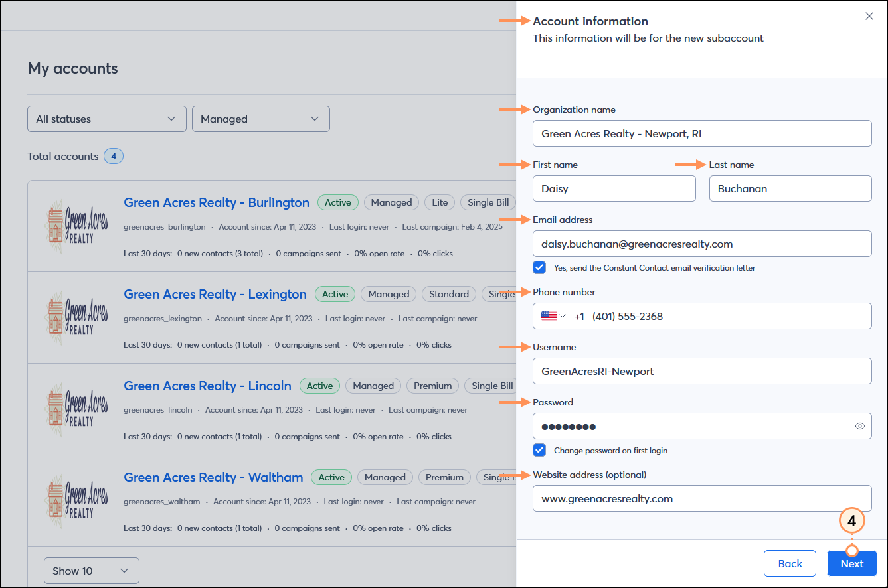Close the Account information panel
The height and width of the screenshot is (588, 888).
coord(869,16)
